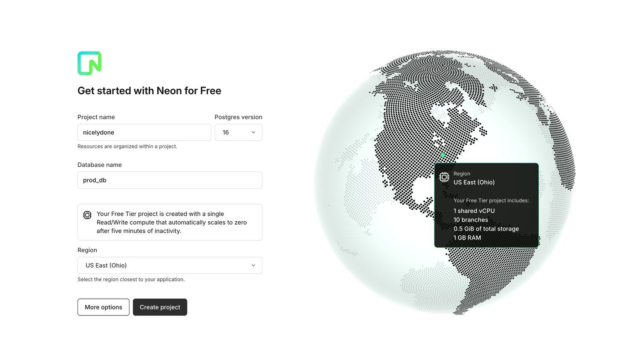Click the "Get started with Neon for Free" heading
Screen dimensions: 644x347
pos(149,91)
